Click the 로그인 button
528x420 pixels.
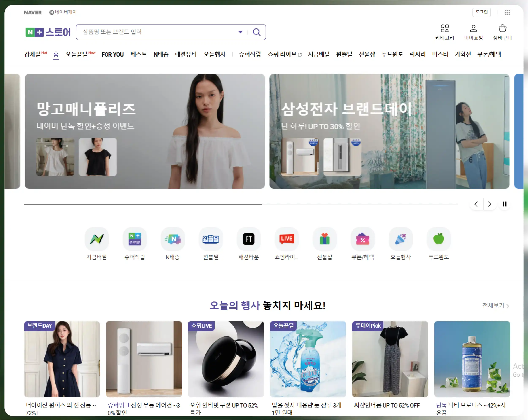point(481,12)
